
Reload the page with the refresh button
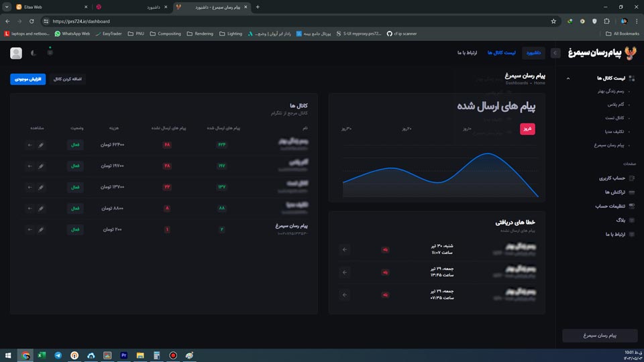[x=32, y=21]
